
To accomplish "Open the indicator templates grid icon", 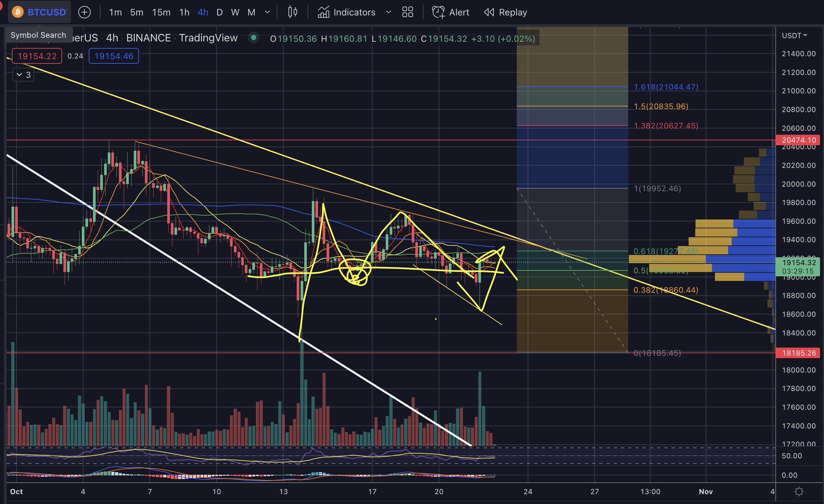I will pos(408,12).
